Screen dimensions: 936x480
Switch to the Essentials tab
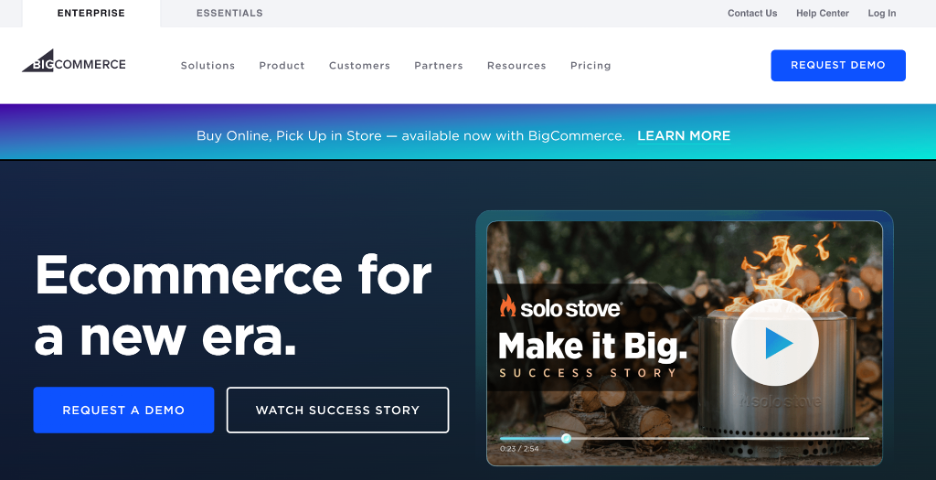[x=229, y=13]
